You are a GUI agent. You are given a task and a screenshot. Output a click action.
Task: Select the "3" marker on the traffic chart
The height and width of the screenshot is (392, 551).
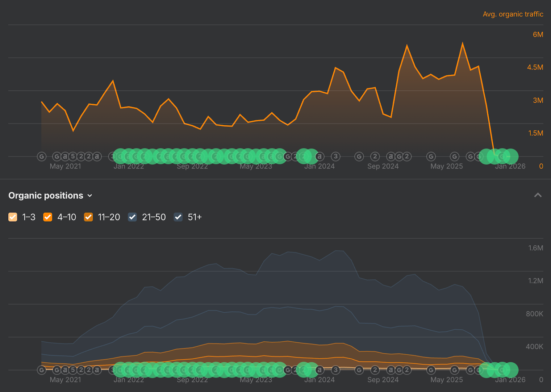pyautogui.click(x=336, y=157)
